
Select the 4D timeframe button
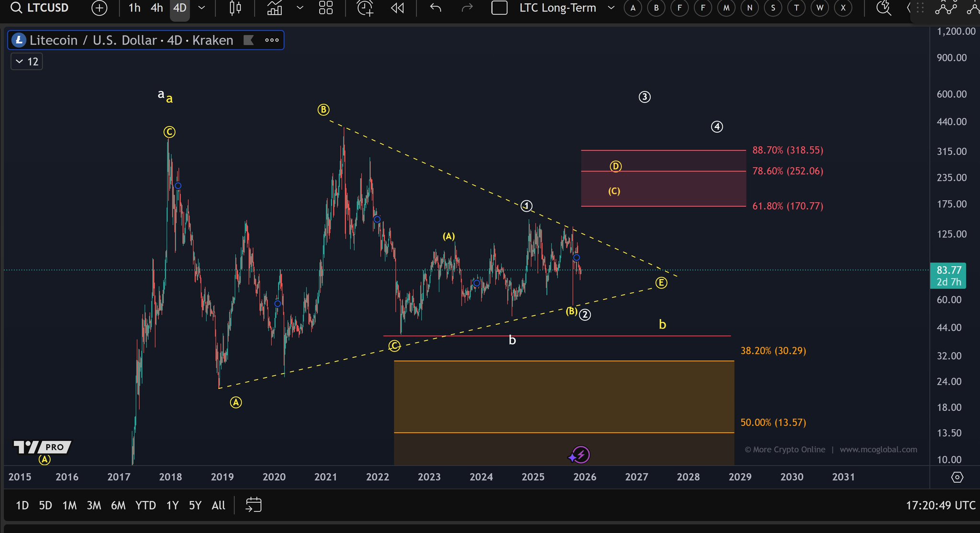tap(180, 8)
